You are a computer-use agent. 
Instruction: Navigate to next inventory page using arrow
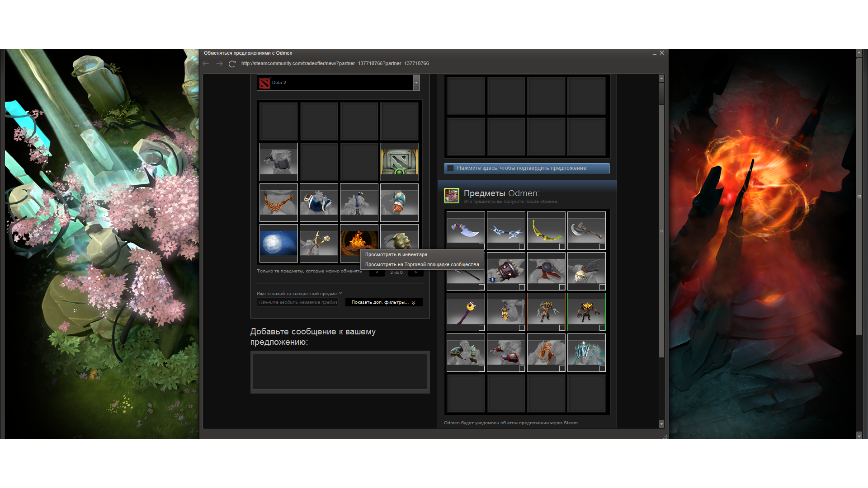417,272
